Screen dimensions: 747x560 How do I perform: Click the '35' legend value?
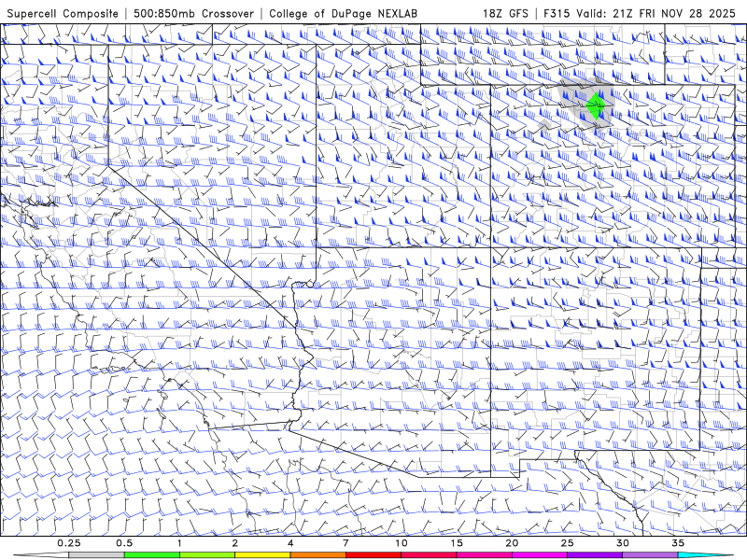pos(678,543)
